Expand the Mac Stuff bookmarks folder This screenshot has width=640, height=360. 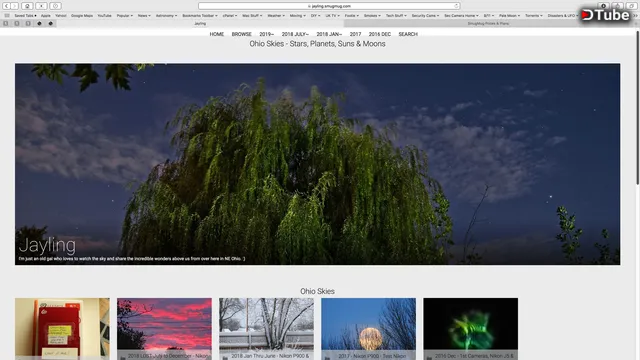click(252, 16)
